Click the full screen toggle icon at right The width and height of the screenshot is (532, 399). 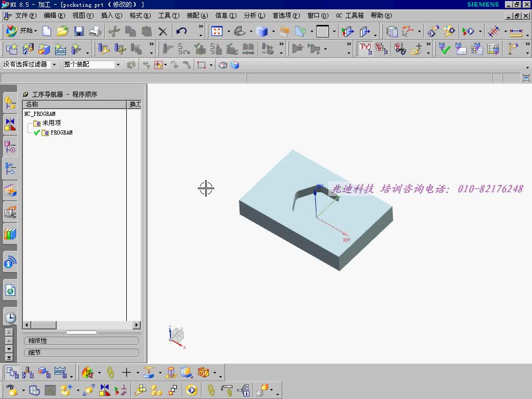(x=526, y=78)
